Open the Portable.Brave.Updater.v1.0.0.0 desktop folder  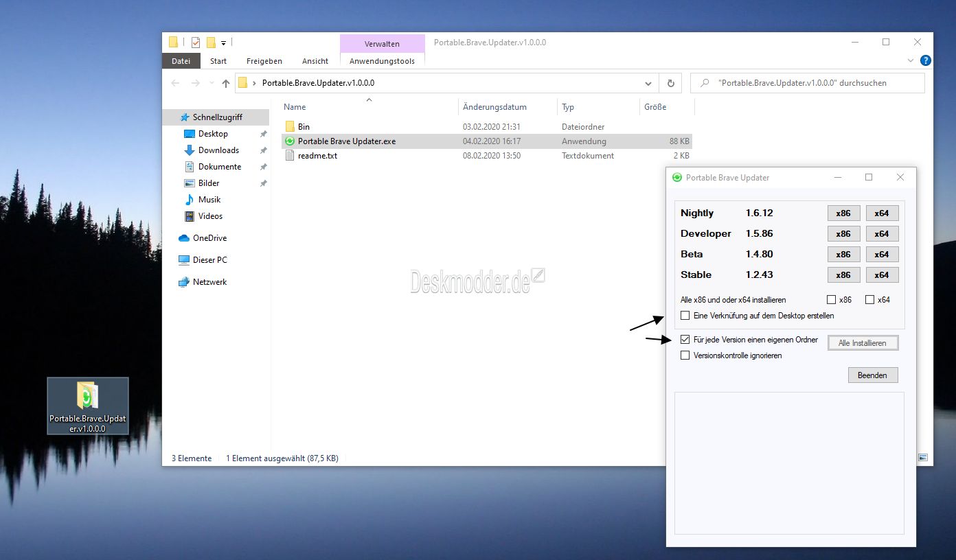[x=87, y=406]
